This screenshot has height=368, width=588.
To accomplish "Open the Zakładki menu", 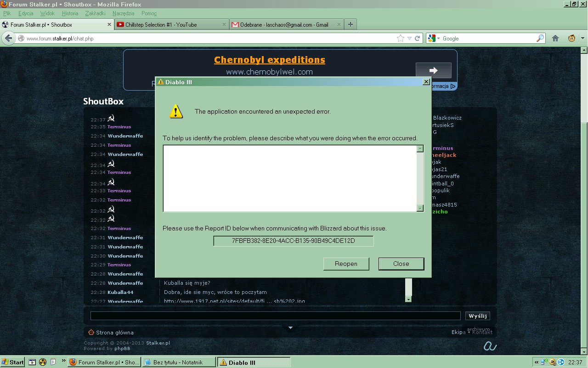I will pyautogui.click(x=95, y=13).
